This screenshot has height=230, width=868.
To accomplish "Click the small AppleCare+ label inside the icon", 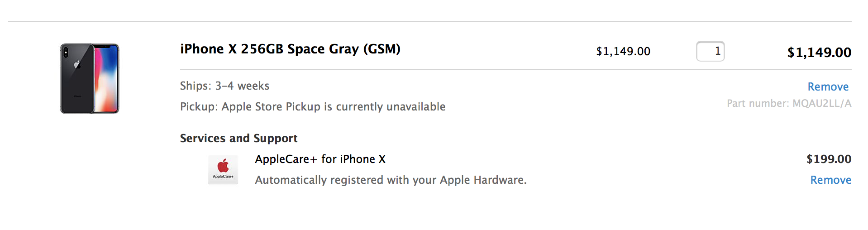I will (x=223, y=177).
